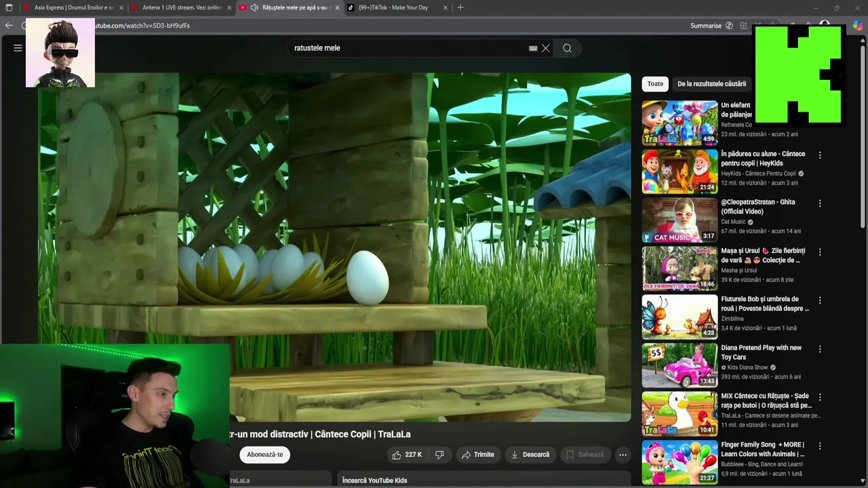Open the on-screen keyboard icon in search
Viewport: 868px width, 488px height.
(533, 48)
